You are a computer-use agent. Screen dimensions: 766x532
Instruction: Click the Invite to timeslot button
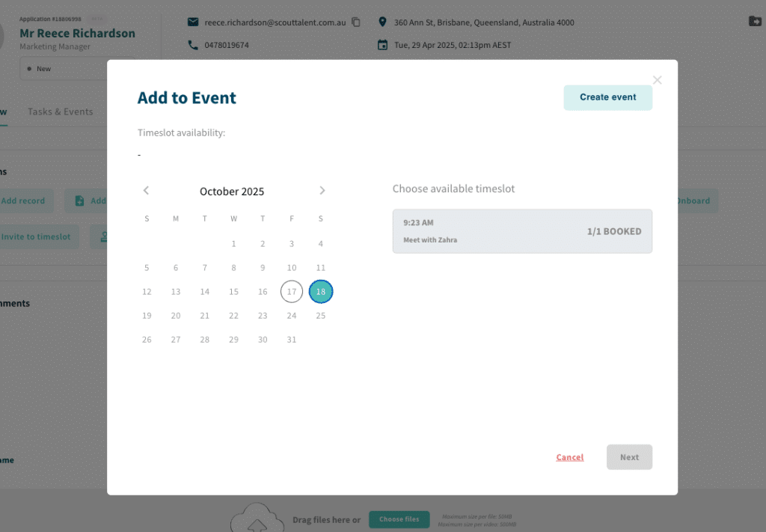pos(36,236)
